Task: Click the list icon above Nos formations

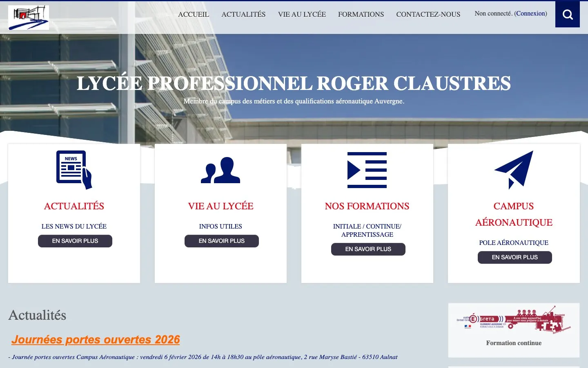Action: (367, 170)
